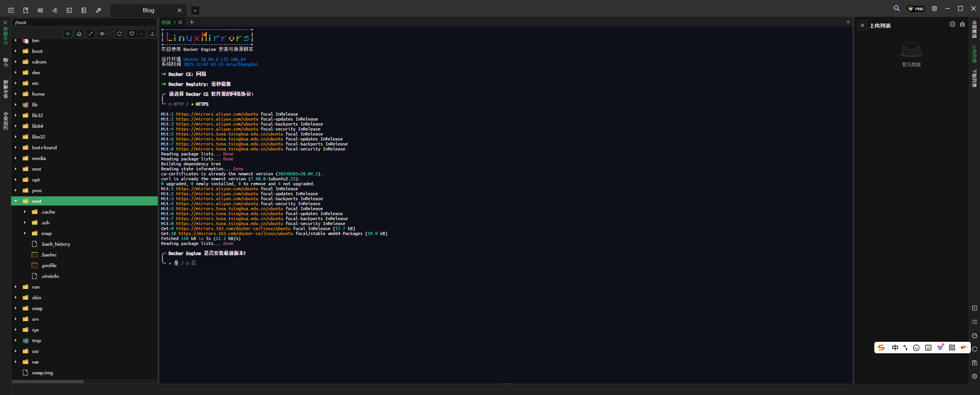Open the speedometer monitor icon in the right sidebar
Image resolution: width=980 pixels, height=395 pixels.
coord(975,336)
